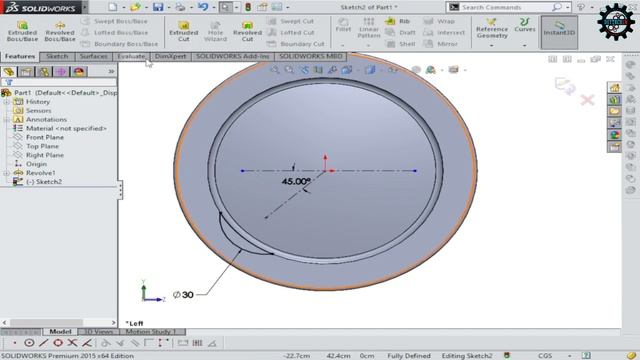
Task: Click the sketch Point tool icon
Action: click(x=14, y=343)
